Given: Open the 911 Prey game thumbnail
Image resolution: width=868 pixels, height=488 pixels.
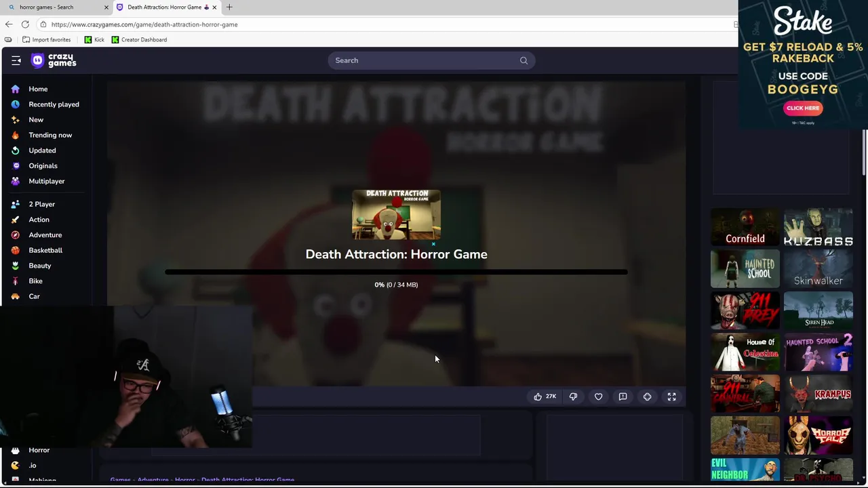Looking at the screenshot, I should pyautogui.click(x=745, y=310).
